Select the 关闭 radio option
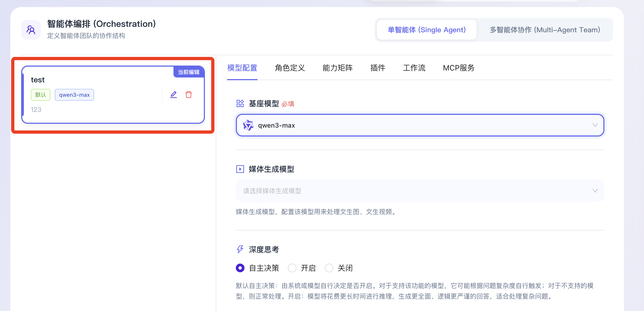 click(x=329, y=268)
